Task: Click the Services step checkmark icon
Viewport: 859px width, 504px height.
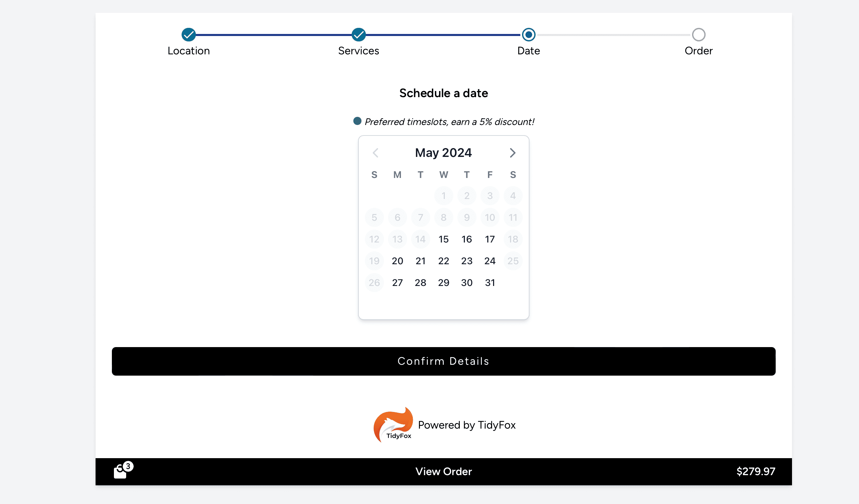Action: click(358, 34)
